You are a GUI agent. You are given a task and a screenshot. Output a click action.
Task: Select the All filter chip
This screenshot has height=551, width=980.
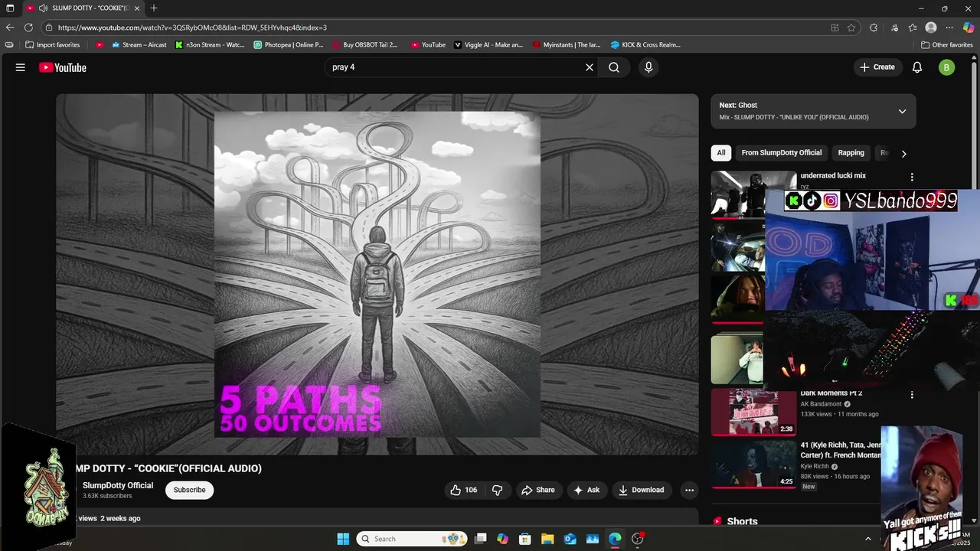pos(721,153)
